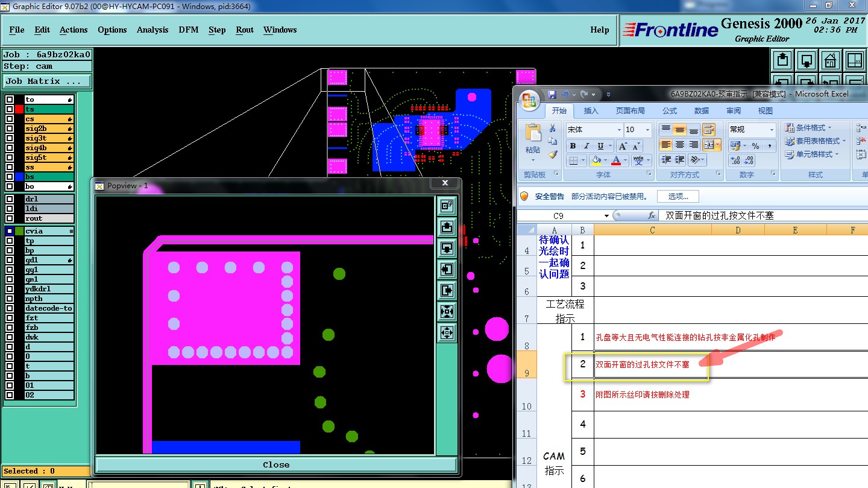Click the Increase Font Size icon in Excel
The image size is (868, 488).
[x=623, y=146]
